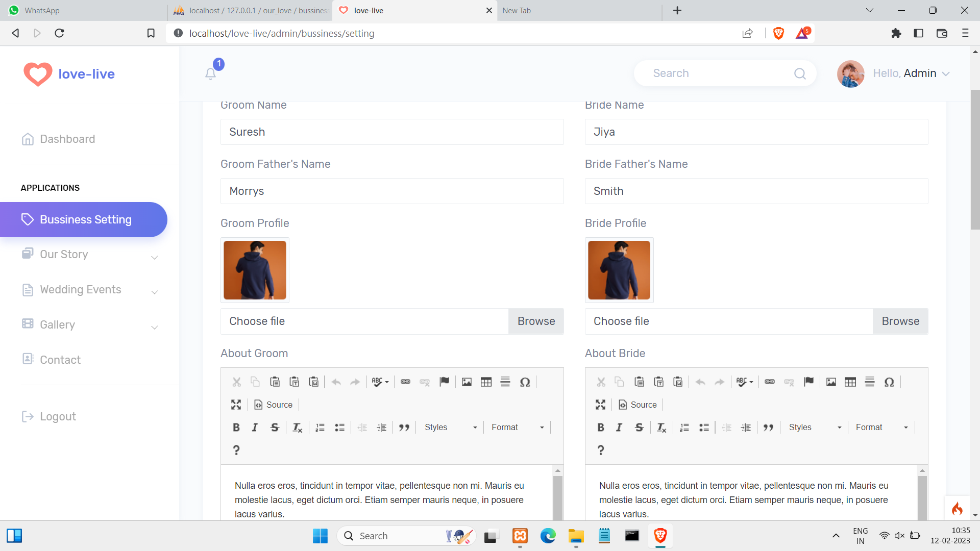Click Logout in the sidebar

49,417
